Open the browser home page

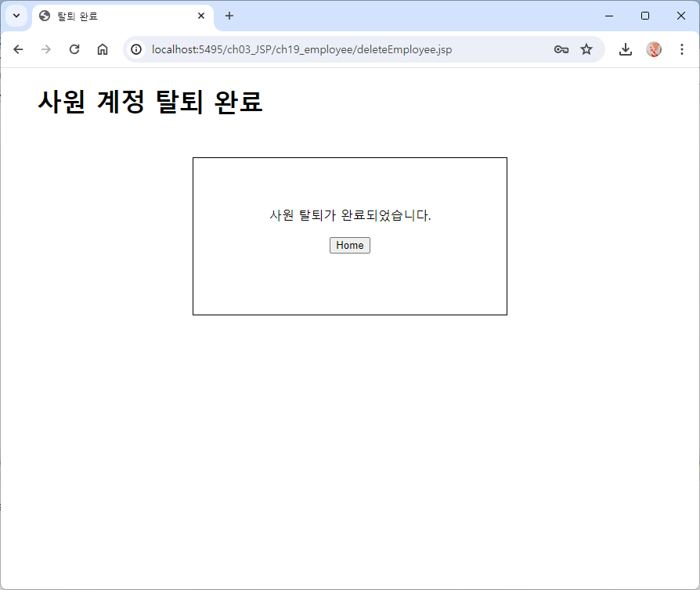103,49
